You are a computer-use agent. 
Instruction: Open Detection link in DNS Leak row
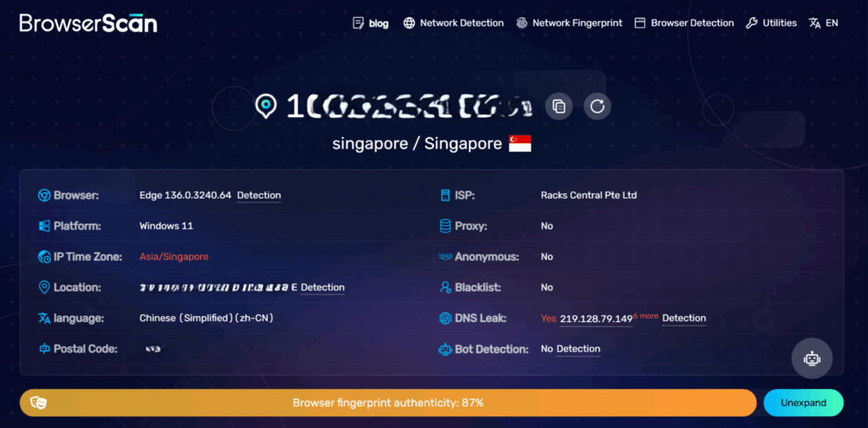[x=684, y=319]
